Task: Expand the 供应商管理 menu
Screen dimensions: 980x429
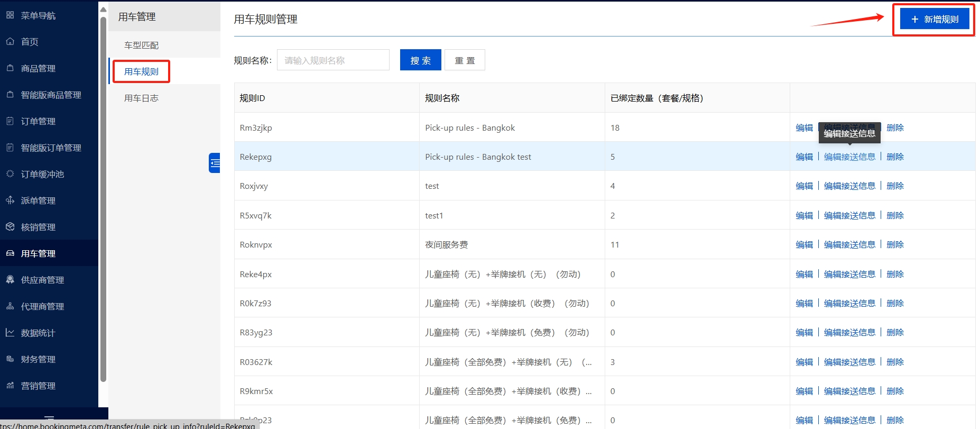Action: click(42, 280)
